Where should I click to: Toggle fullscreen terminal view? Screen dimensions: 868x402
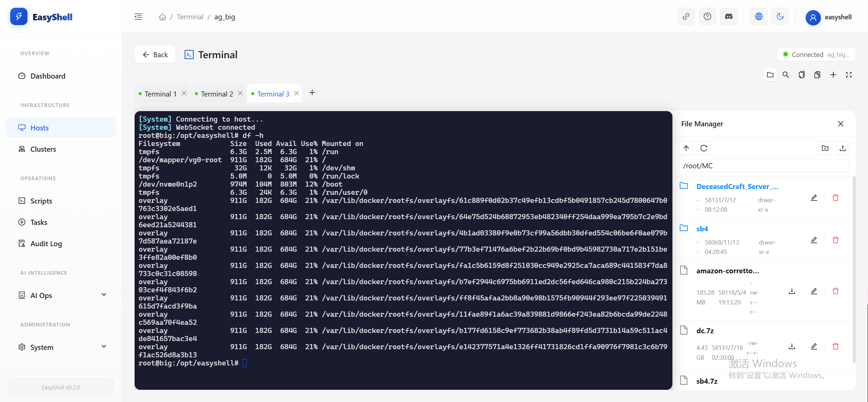click(x=849, y=75)
